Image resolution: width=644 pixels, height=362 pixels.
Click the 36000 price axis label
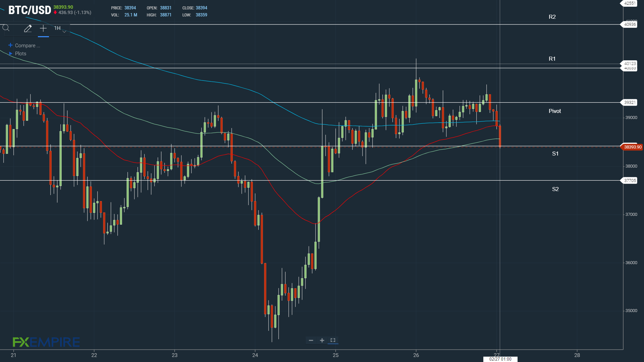pyautogui.click(x=631, y=263)
